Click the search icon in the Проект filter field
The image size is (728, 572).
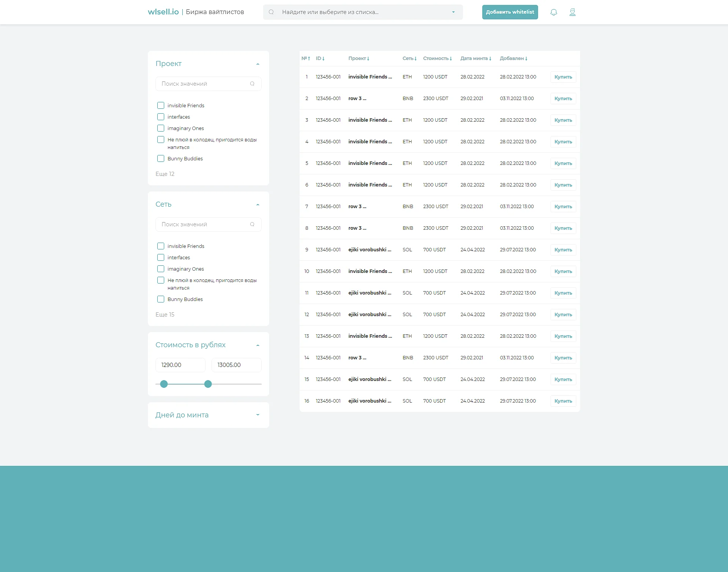point(252,84)
